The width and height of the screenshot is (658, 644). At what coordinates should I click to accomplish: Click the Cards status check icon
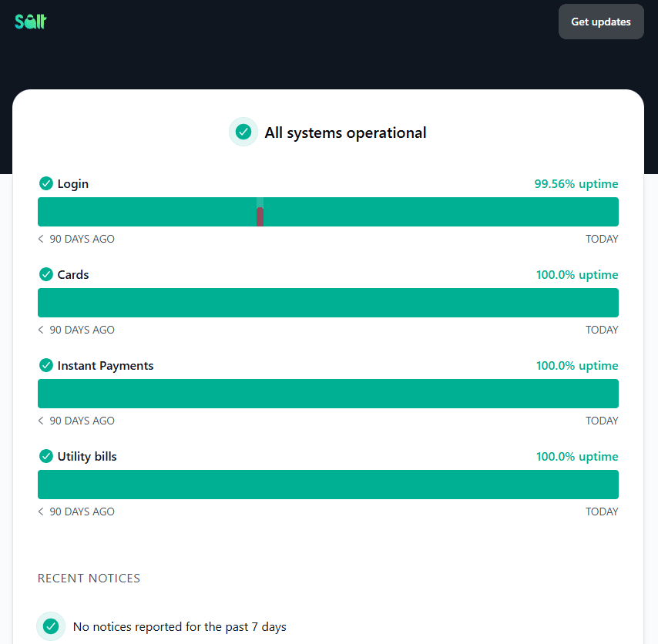click(x=46, y=275)
